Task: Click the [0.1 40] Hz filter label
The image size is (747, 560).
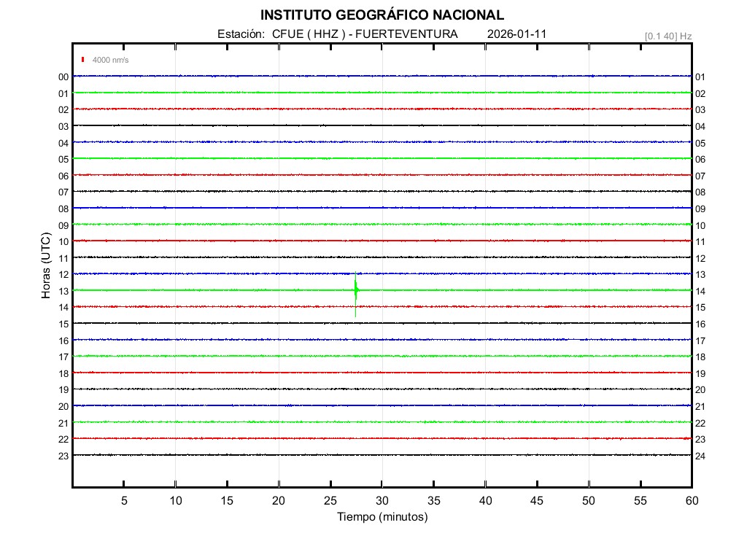Action: pos(667,36)
